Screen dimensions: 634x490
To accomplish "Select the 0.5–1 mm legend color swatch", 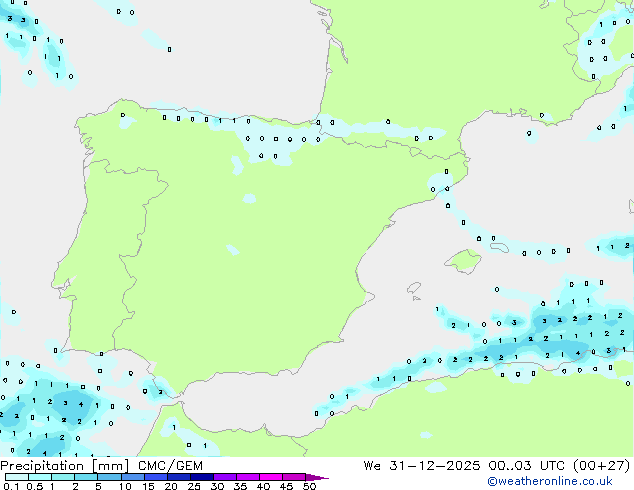I will pos(40,477).
